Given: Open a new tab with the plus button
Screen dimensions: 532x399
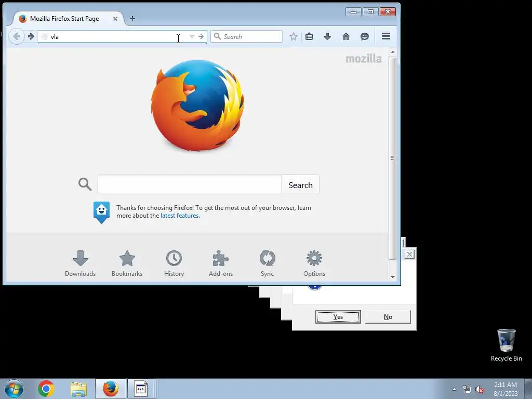Looking at the screenshot, I should click(132, 19).
